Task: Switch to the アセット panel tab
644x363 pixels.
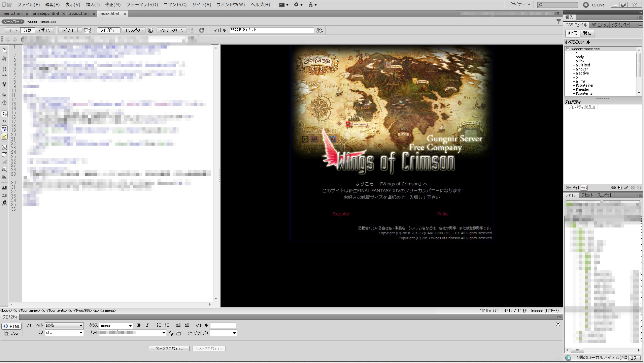Action: (x=587, y=195)
